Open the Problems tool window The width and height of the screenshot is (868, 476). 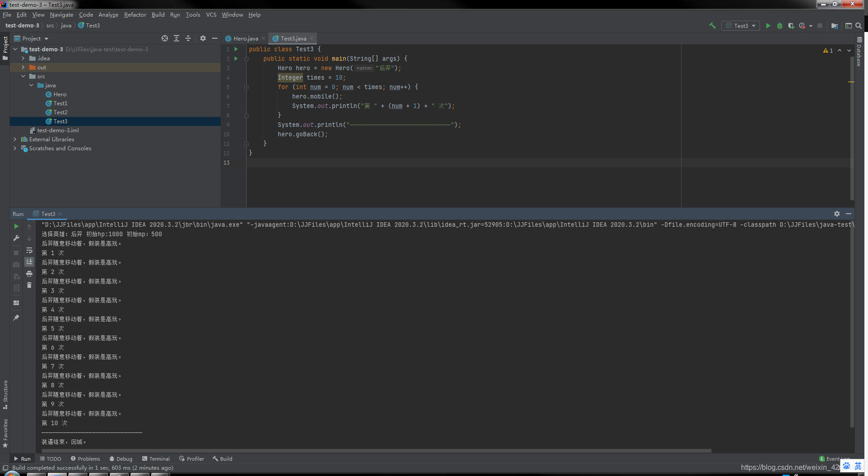pyautogui.click(x=86, y=459)
